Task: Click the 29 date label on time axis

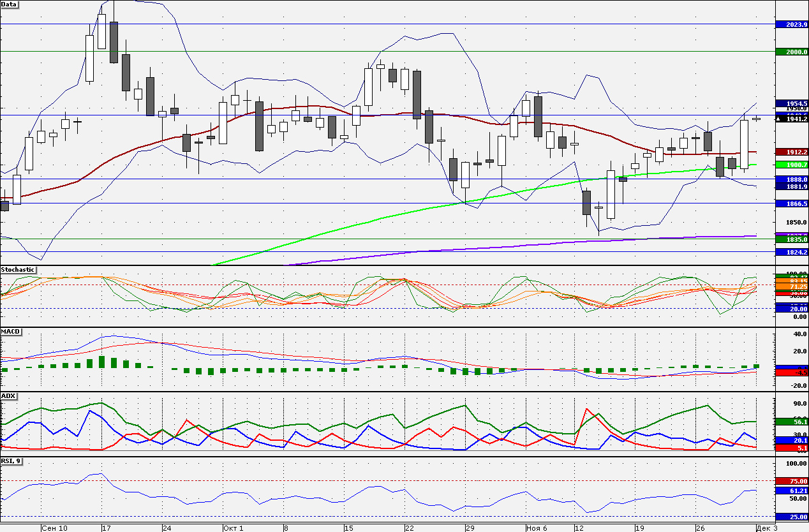Action: (471, 528)
